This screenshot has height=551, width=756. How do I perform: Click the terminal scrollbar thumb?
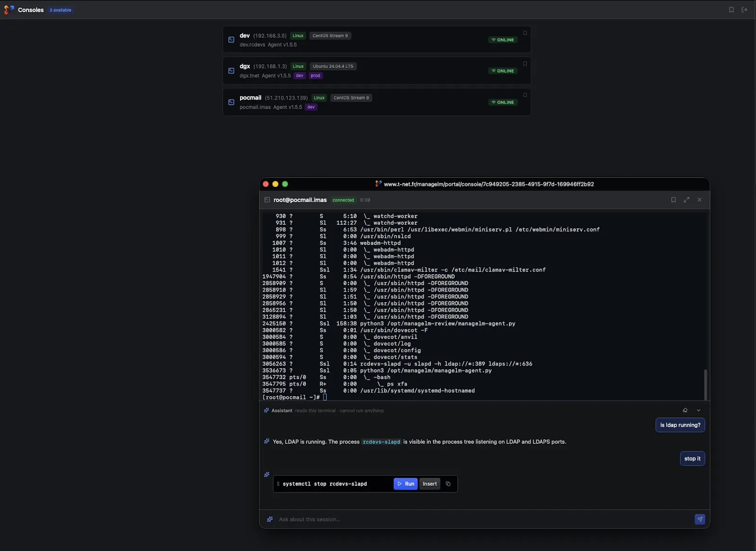tap(705, 385)
